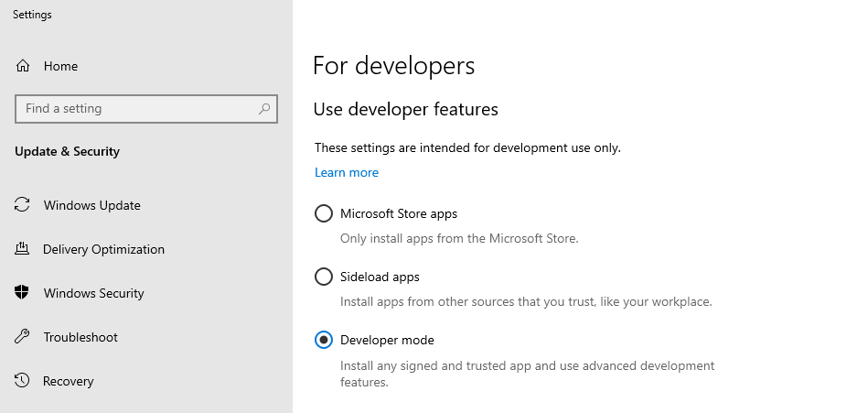This screenshot has height=413, width=868.
Task: Open the Windows Security text entry
Action: click(93, 293)
